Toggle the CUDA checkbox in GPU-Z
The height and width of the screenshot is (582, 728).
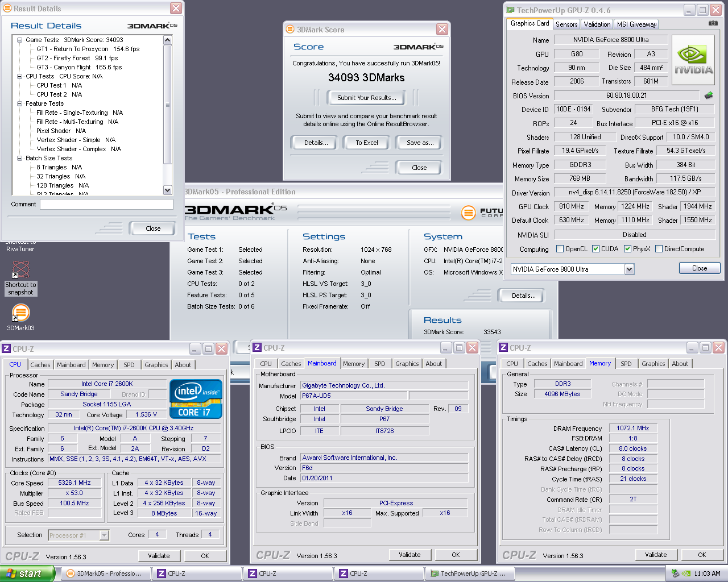(595, 248)
